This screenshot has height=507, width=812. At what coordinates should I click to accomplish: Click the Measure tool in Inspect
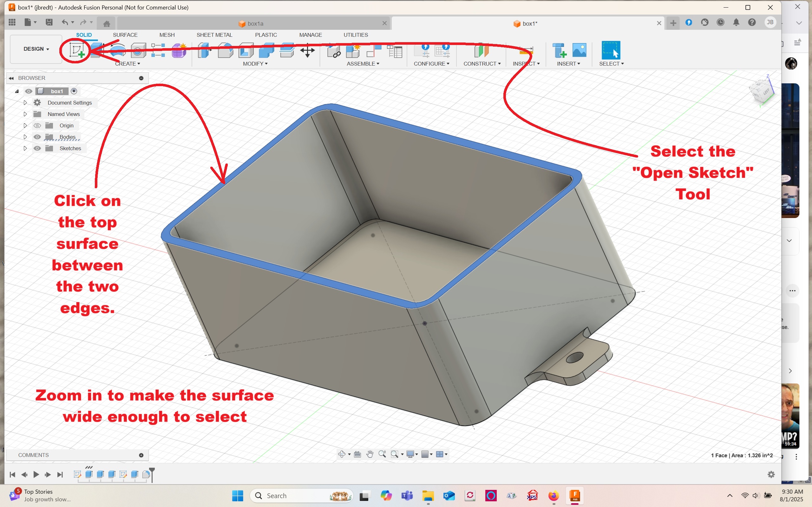point(526,51)
